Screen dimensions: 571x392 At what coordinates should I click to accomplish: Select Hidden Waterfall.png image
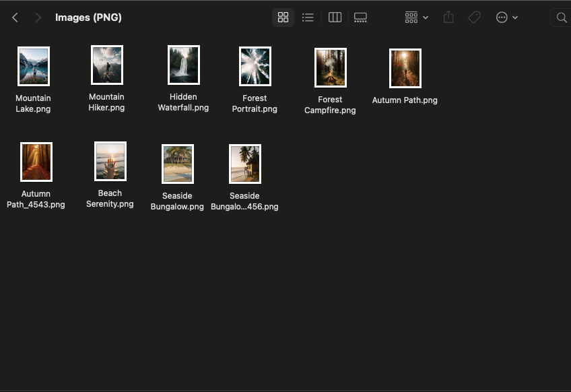183,65
